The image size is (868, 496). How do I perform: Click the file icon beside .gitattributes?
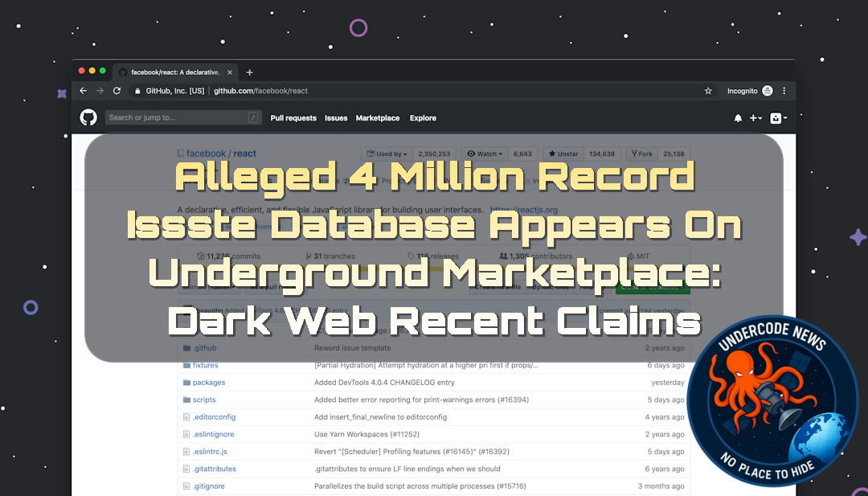point(186,469)
